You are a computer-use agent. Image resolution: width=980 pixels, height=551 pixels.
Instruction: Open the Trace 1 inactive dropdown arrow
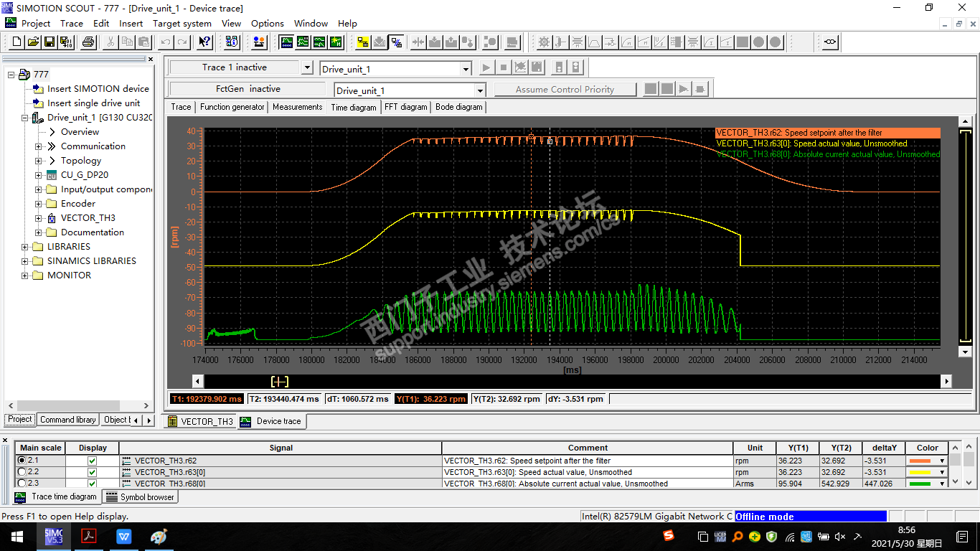(307, 68)
